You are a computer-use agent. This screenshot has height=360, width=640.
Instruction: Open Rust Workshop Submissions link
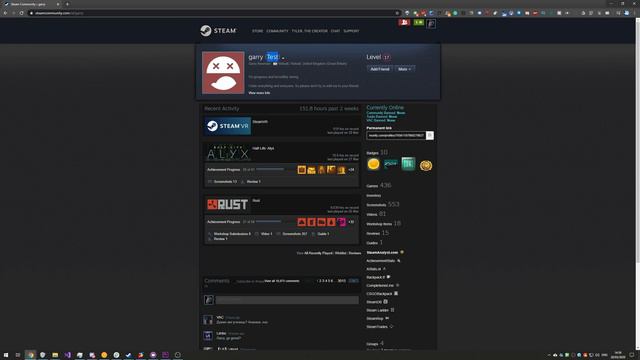point(232,234)
